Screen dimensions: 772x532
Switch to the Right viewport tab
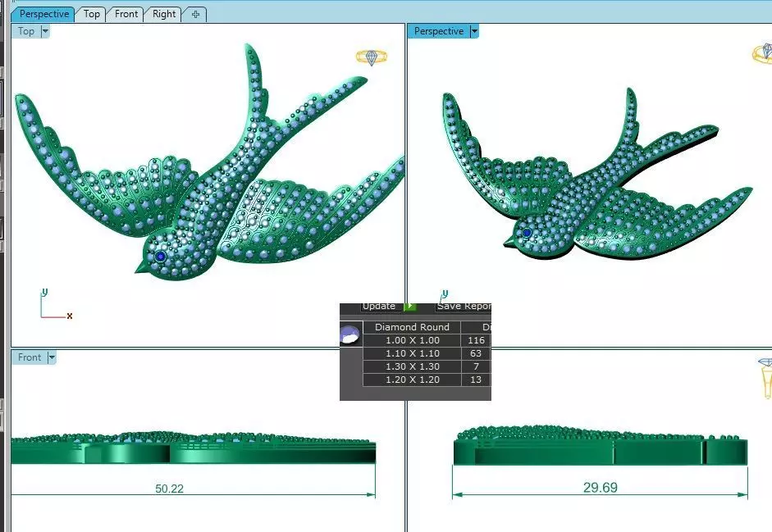[x=163, y=14]
